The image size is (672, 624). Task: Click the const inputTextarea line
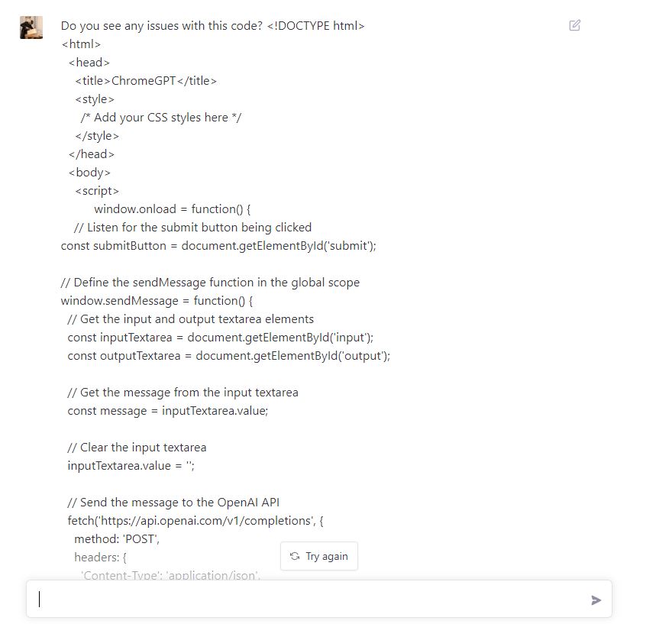click(220, 338)
